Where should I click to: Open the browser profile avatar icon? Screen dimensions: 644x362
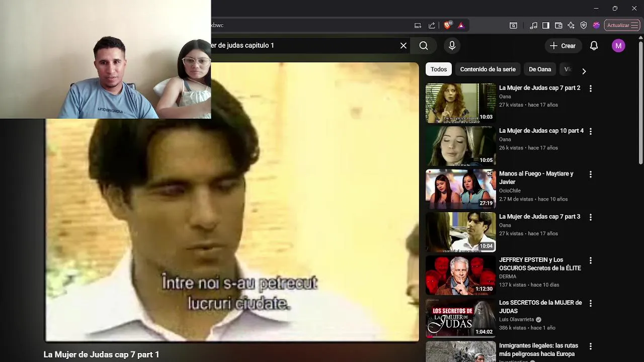pyautogui.click(x=596, y=25)
